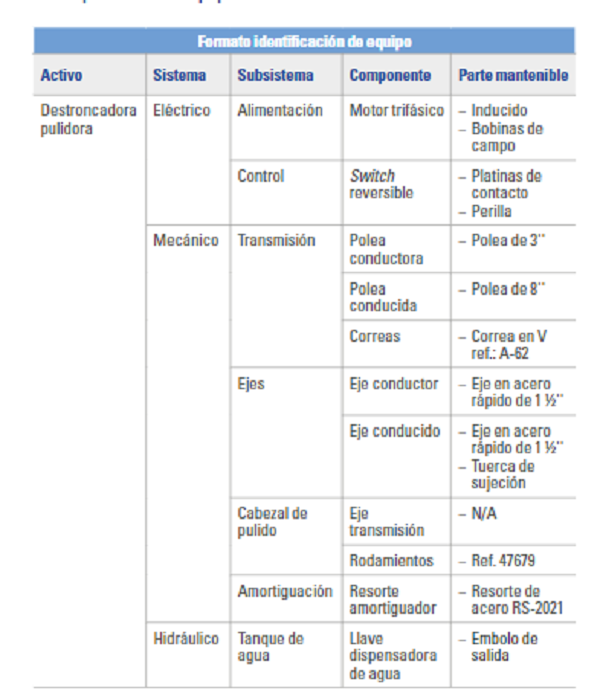Click the 'Componente' column header
Viewport: 600px width, 693px height.
coord(390,75)
